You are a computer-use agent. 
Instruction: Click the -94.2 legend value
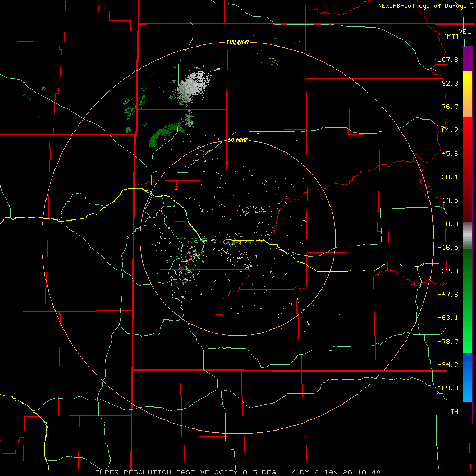pyautogui.click(x=448, y=365)
